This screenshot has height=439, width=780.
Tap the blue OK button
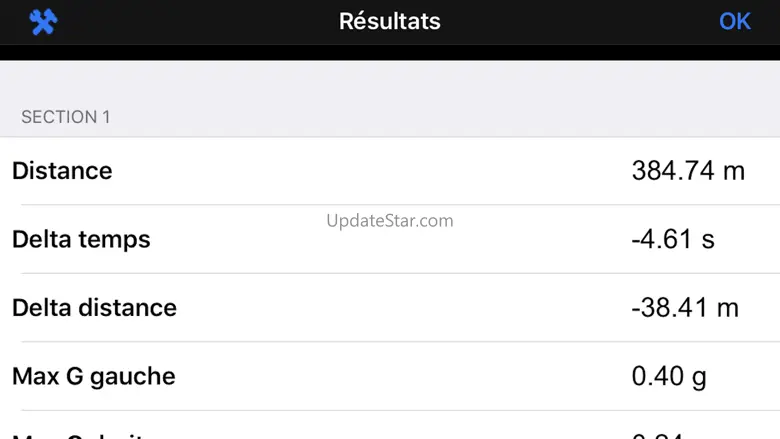[735, 21]
